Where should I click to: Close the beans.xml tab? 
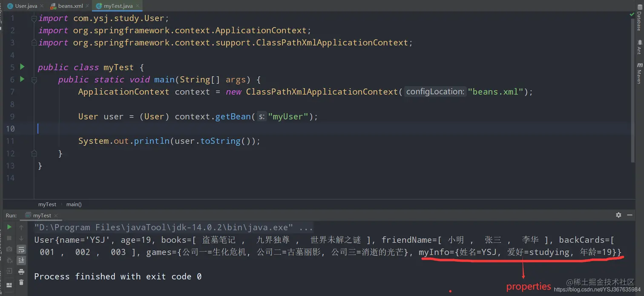point(88,6)
